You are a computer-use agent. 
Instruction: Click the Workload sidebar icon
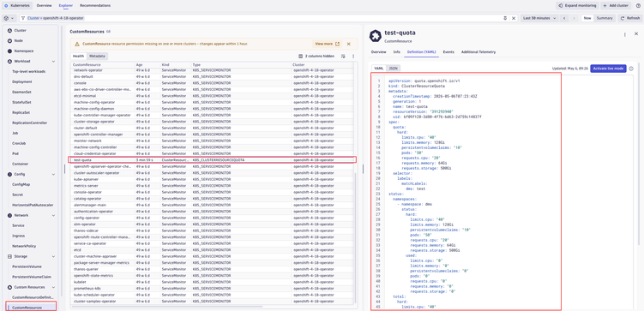pos(9,62)
